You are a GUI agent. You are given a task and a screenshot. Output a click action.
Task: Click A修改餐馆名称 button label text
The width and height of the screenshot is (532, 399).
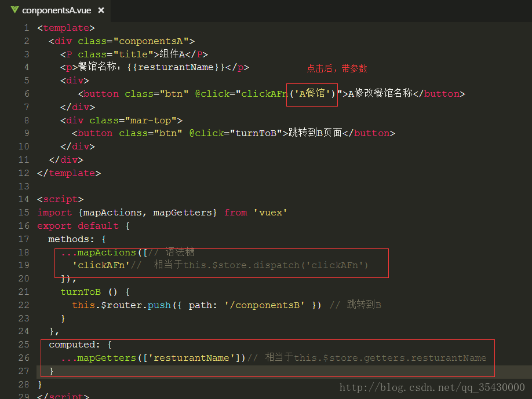pos(380,93)
